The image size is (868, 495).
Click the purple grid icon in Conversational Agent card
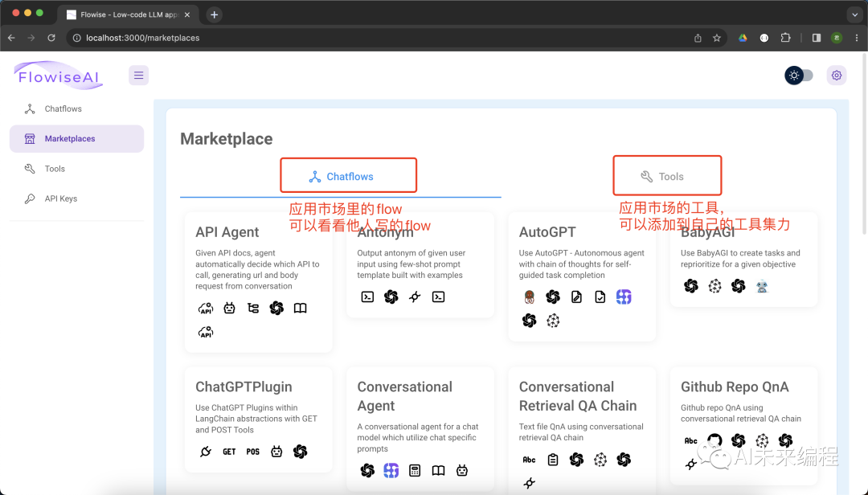tap(391, 470)
